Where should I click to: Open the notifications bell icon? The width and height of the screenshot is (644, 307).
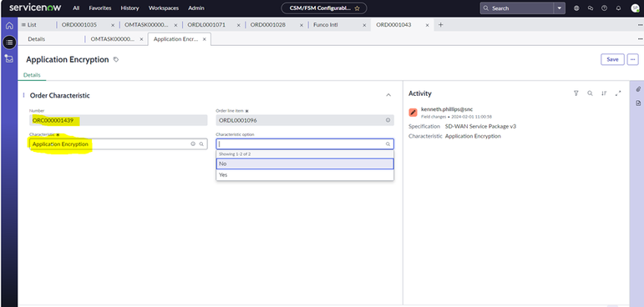click(618, 8)
